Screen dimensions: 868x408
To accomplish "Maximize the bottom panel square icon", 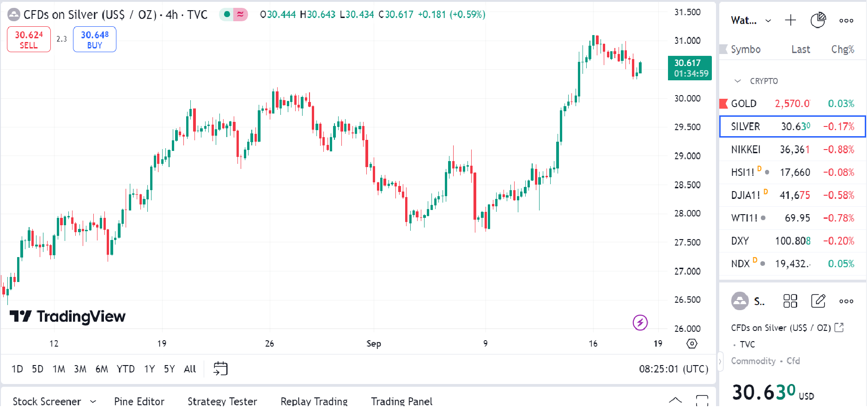I will coord(702,400).
